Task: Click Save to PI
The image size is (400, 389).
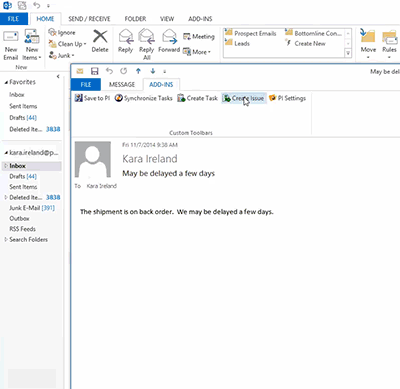Action: point(92,98)
